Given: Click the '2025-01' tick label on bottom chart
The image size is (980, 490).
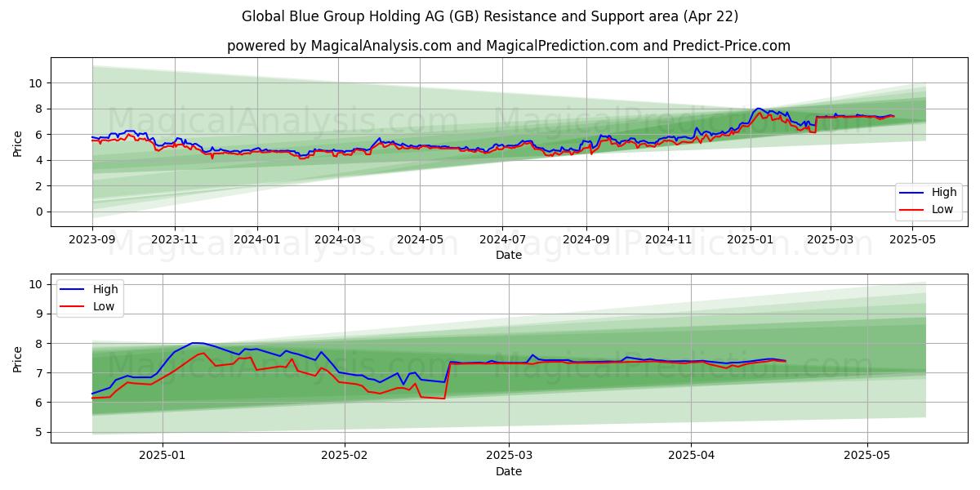Looking at the screenshot, I should click(163, 456).
